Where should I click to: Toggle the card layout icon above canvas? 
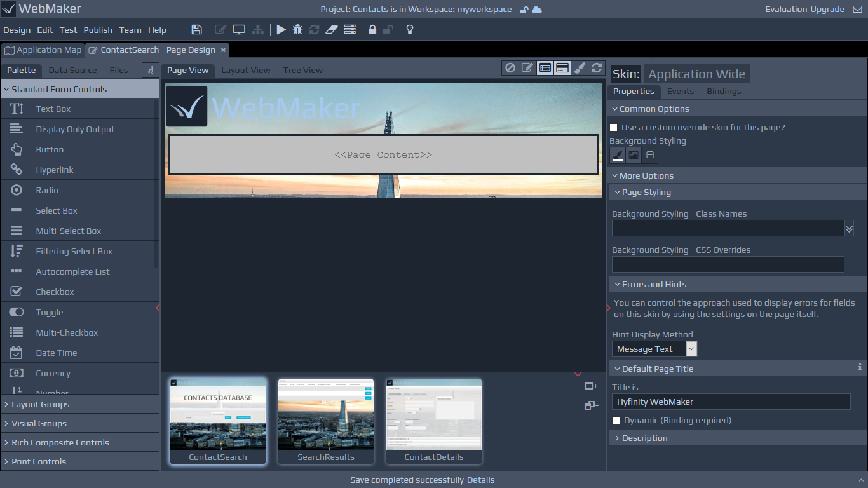click(562, 68)
